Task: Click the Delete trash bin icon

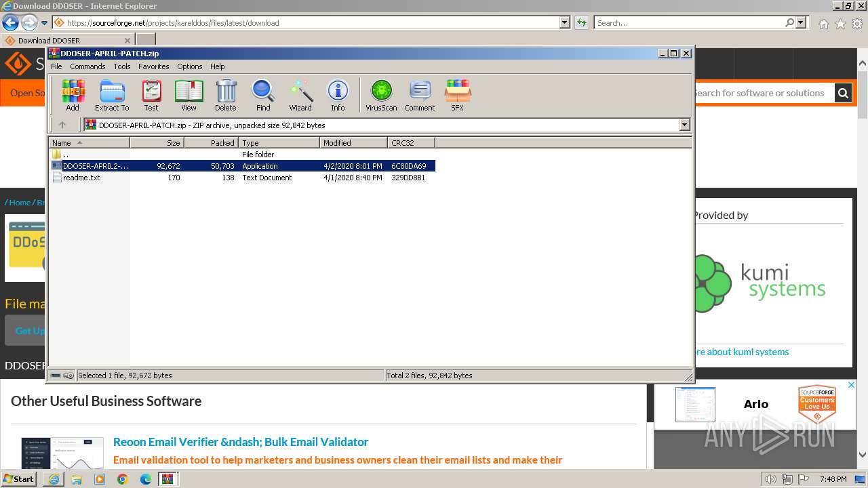Action: (x=226, y=95)
